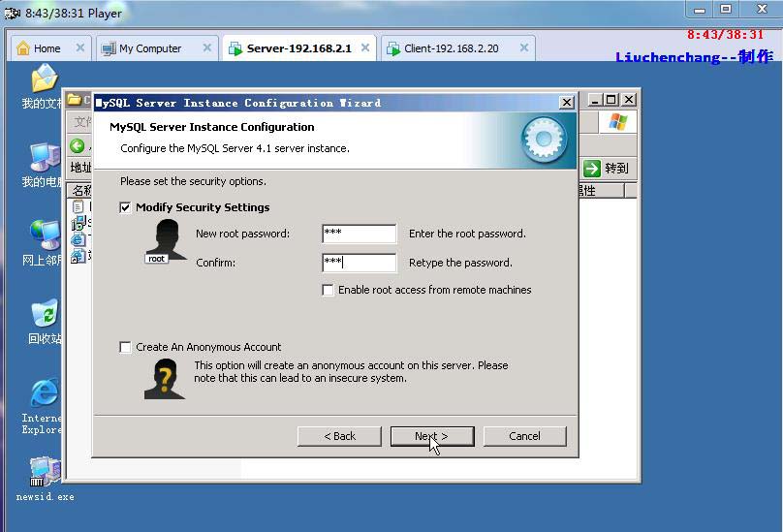Image resolution: width=783 pixels, height=532 pixels.
Task: Switch to the My Computer tab
Action: pyautogui.click(x=157, y=48)
